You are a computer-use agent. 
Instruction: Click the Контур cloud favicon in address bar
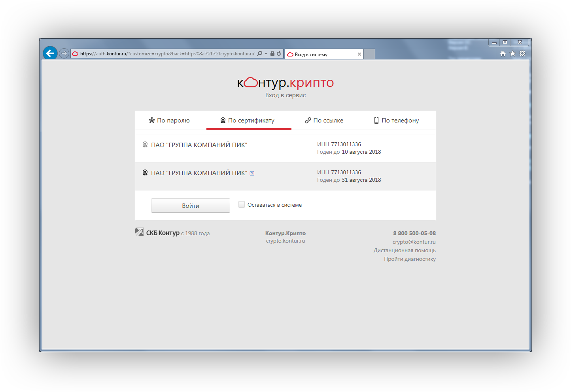click(75, 54)
